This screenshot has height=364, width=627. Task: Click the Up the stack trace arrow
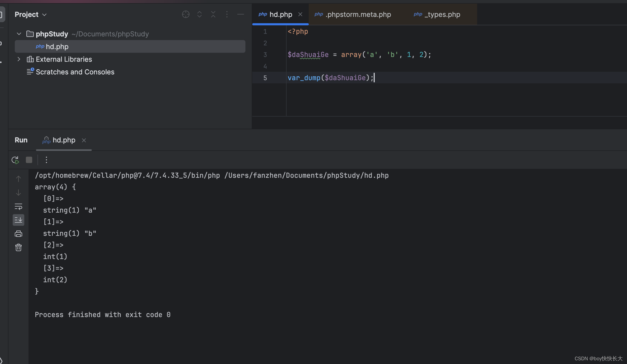coord(18,179)
